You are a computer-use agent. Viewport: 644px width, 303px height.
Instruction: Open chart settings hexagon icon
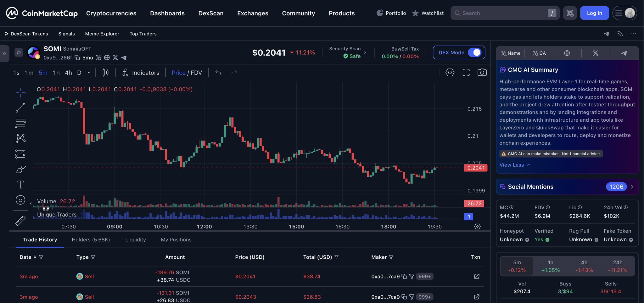click(x=450, y=73)
